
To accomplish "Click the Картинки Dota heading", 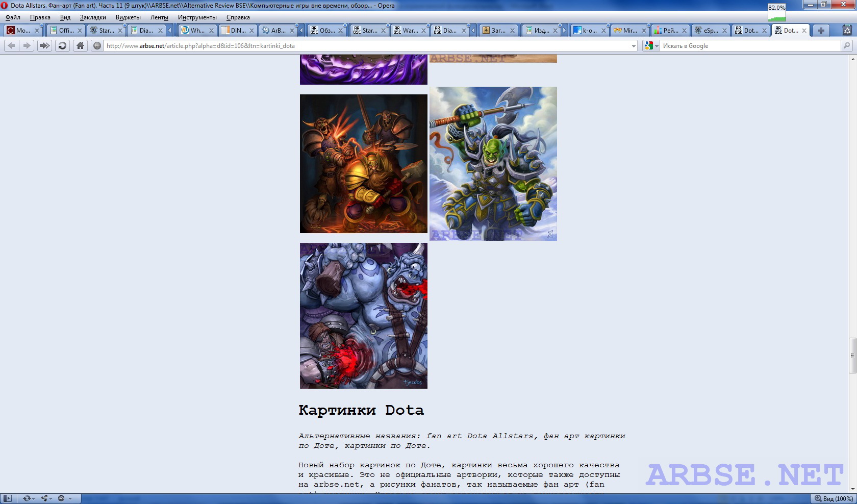I will 361,410.
